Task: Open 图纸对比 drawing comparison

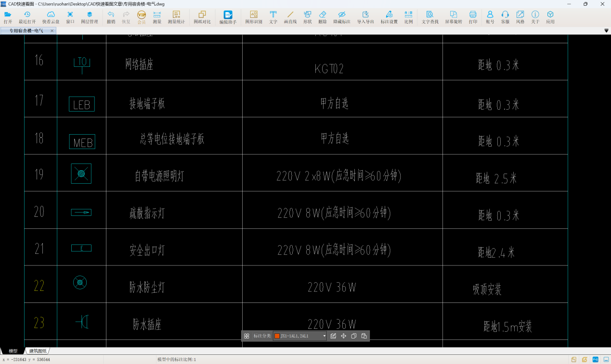Action: [202, 17]
